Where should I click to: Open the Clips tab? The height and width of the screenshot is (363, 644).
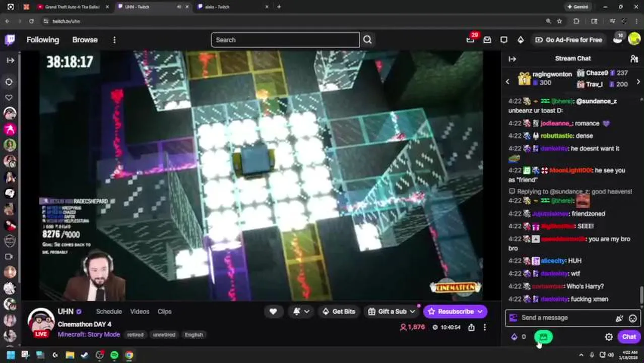click(164, 312)
